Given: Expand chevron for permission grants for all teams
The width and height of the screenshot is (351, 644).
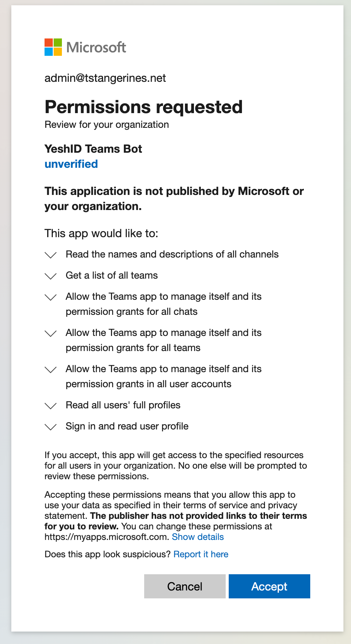Looking at the screenshot, I should (51, 334).
